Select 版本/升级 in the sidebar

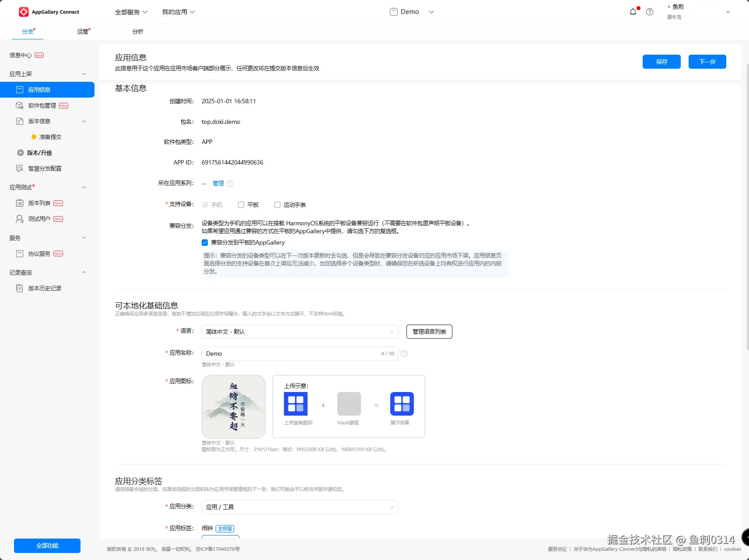[39, 153]
